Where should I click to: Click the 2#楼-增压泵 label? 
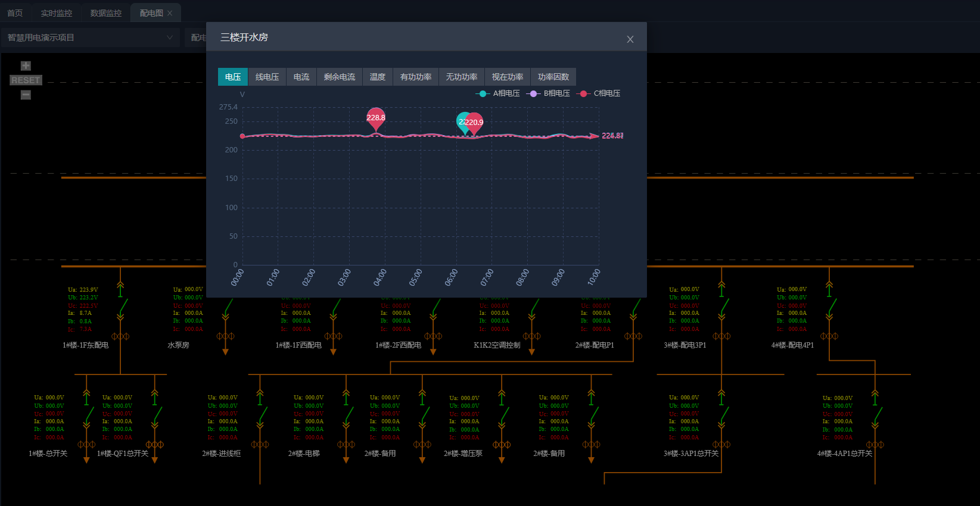coord(463,454)
